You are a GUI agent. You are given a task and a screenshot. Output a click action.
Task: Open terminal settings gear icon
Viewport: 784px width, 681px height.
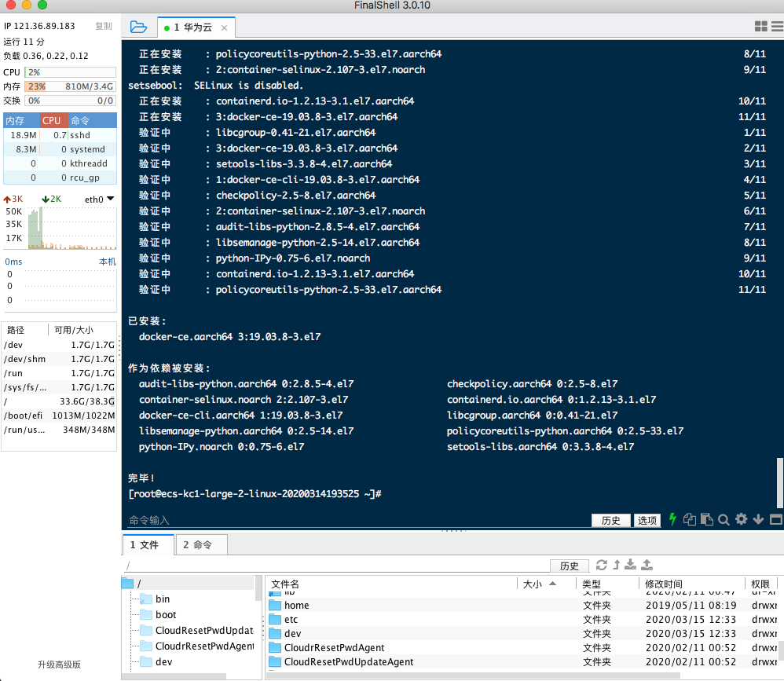[741, 519]
